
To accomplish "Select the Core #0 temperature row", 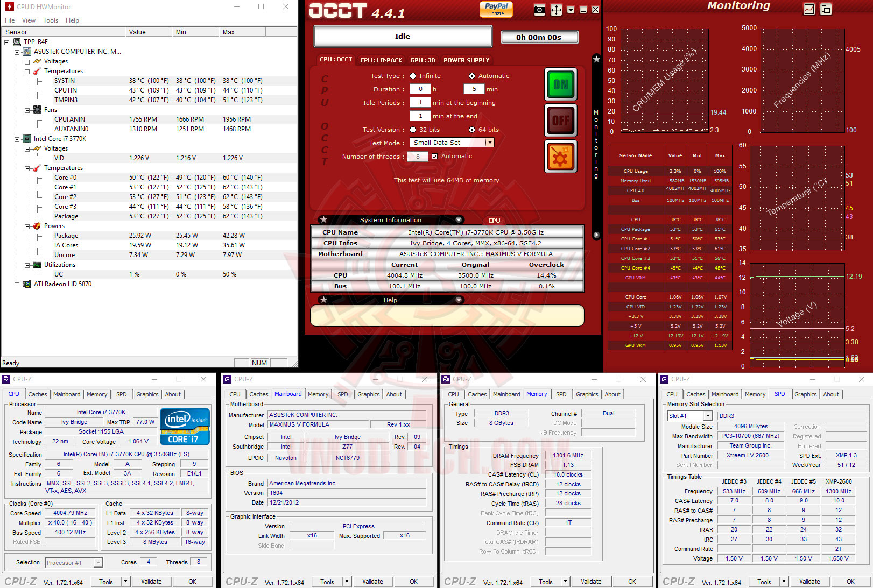I will coord(150,178).
